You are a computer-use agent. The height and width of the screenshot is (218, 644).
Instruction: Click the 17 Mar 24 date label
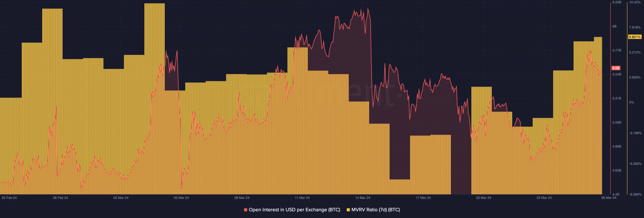(x=423, y=198)
